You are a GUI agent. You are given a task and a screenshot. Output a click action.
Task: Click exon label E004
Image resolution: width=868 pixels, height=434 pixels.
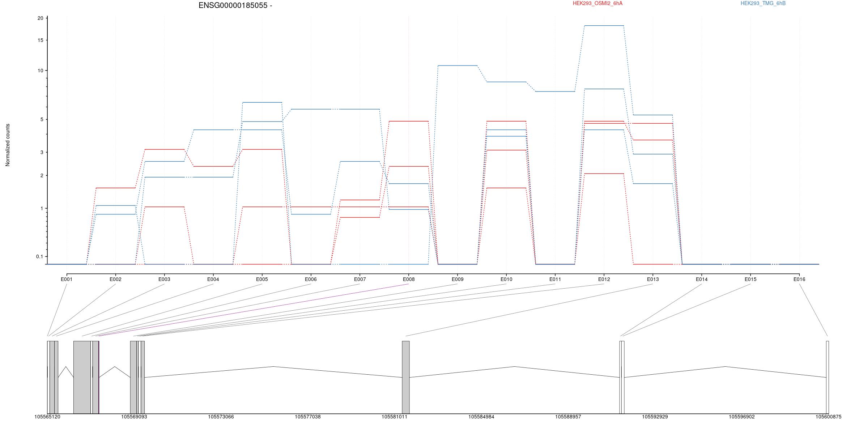[x=213, y=279]
